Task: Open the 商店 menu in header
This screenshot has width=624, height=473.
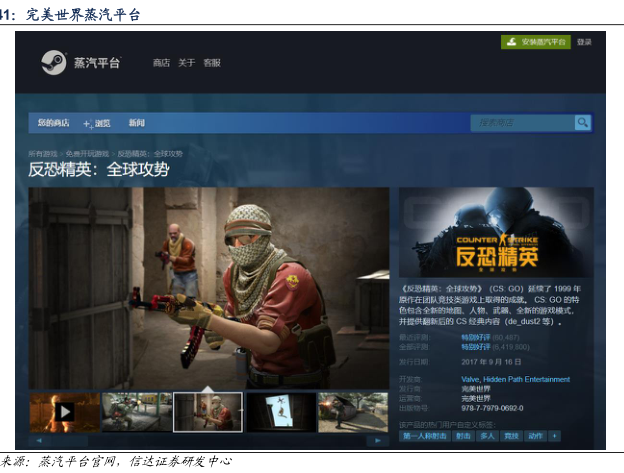Action: coord(161,63)
